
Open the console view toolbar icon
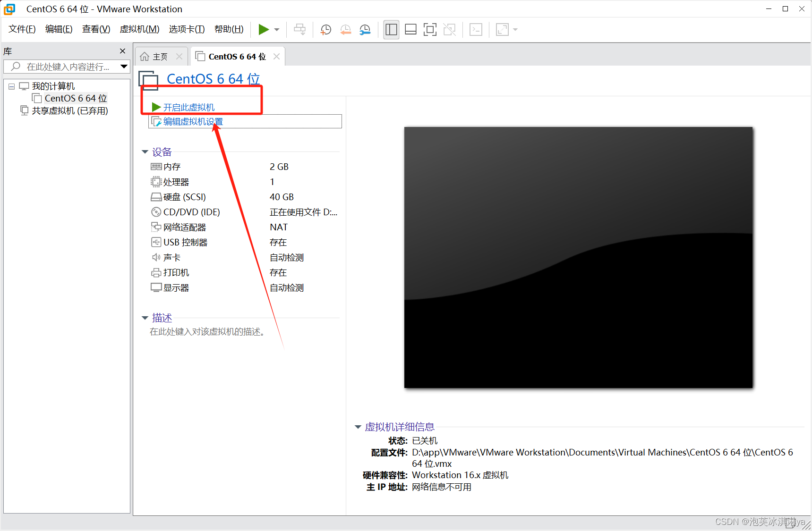click(476, 30)
